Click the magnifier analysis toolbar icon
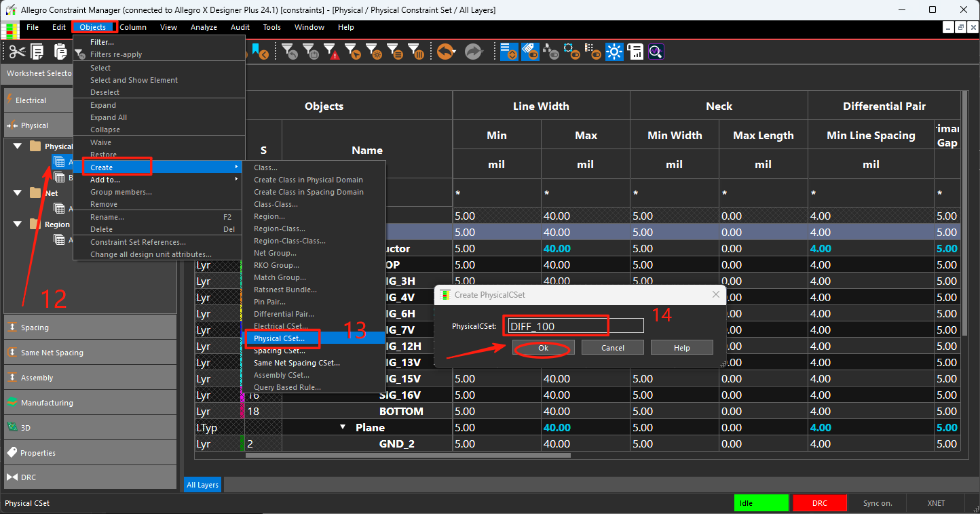980x514 pixels. [656, 52]
